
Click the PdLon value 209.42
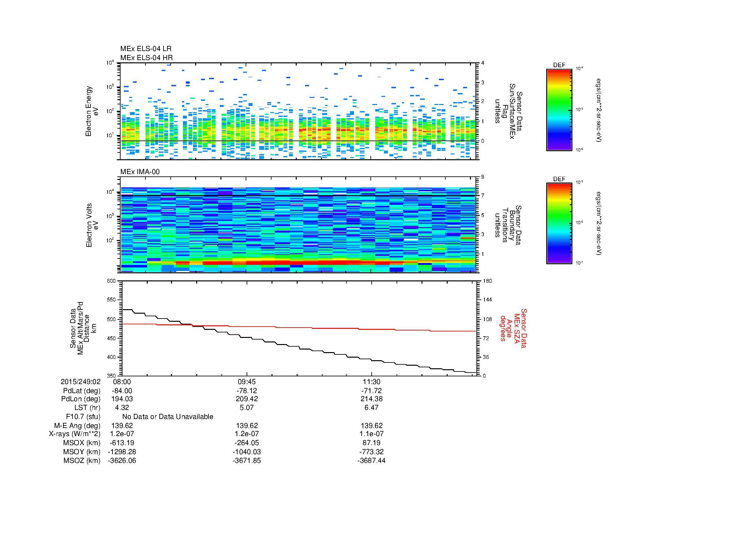point(247,399)
